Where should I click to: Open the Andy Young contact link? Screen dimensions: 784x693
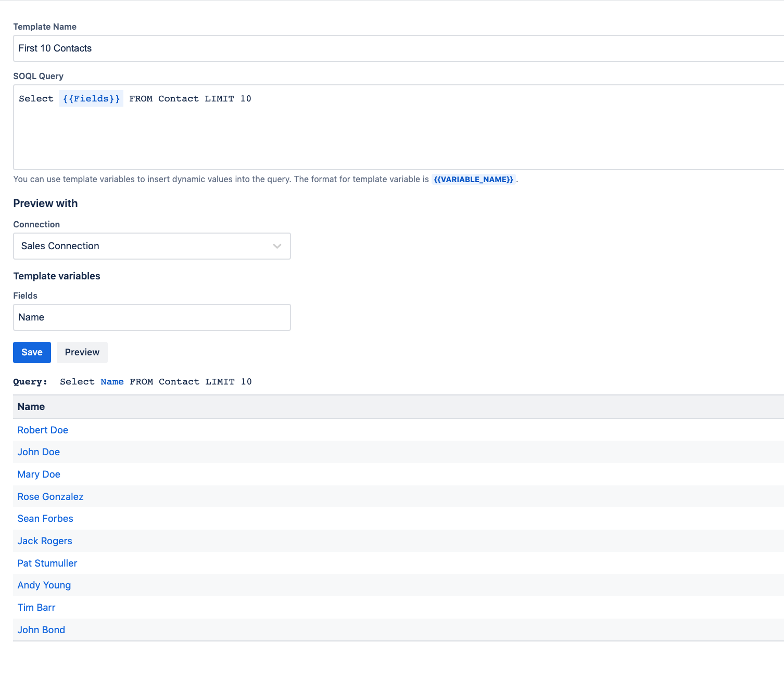pos(44,585)
